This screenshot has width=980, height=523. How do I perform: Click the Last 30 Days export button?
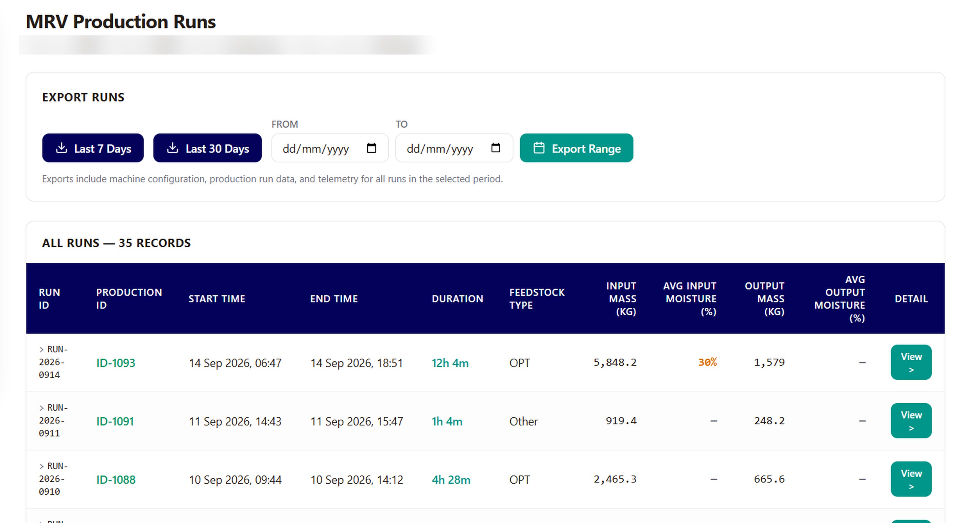pyautogui.click(x=207, y=148)
